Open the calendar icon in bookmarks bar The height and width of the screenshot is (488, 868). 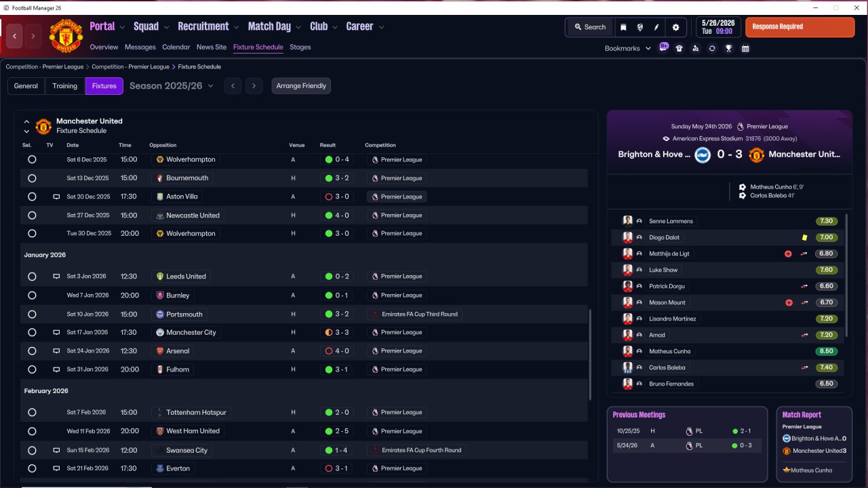[745, 49]
